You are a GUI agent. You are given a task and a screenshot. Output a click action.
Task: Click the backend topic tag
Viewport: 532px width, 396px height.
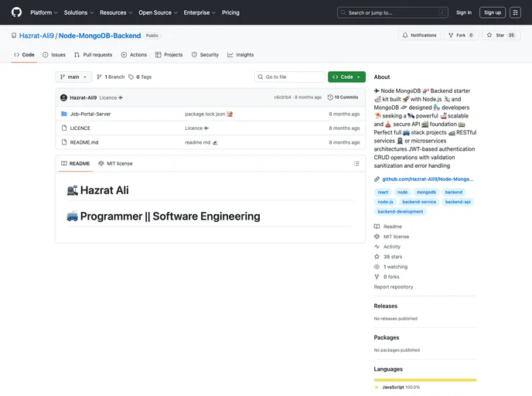click(x=454, y=192)
